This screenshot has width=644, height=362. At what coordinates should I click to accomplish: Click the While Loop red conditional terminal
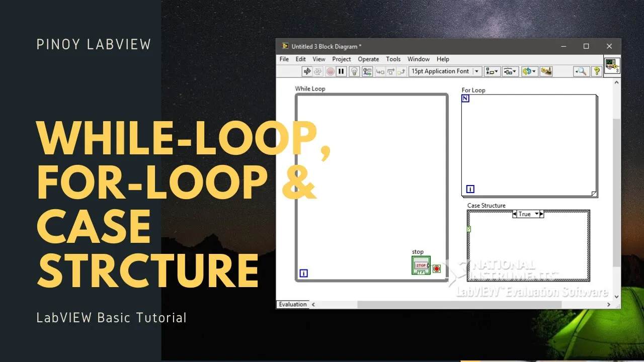[x=436, y=269]
